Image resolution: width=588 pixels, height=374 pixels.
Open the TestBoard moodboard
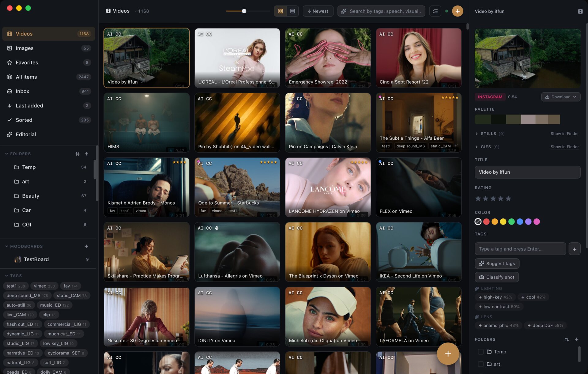[49, 259]
